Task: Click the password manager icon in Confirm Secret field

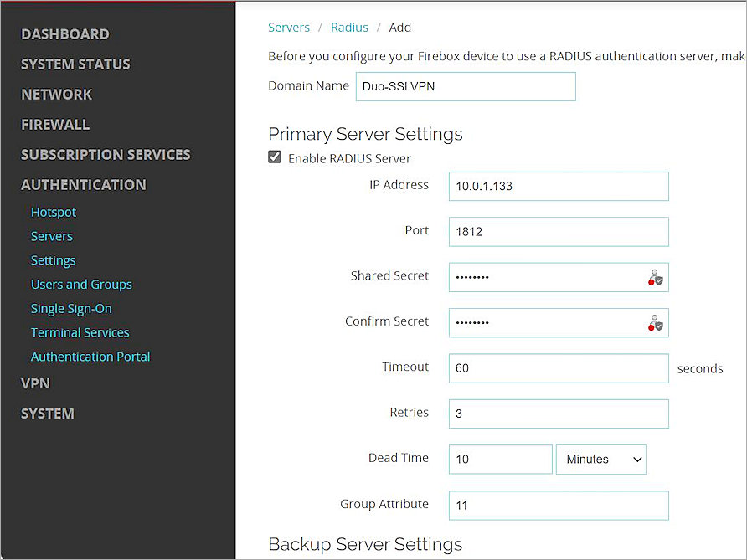Action: pos(657,323)
